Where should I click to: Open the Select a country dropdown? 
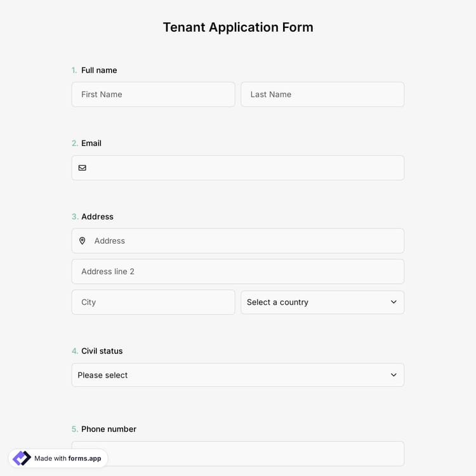click(x=322, y=302)
